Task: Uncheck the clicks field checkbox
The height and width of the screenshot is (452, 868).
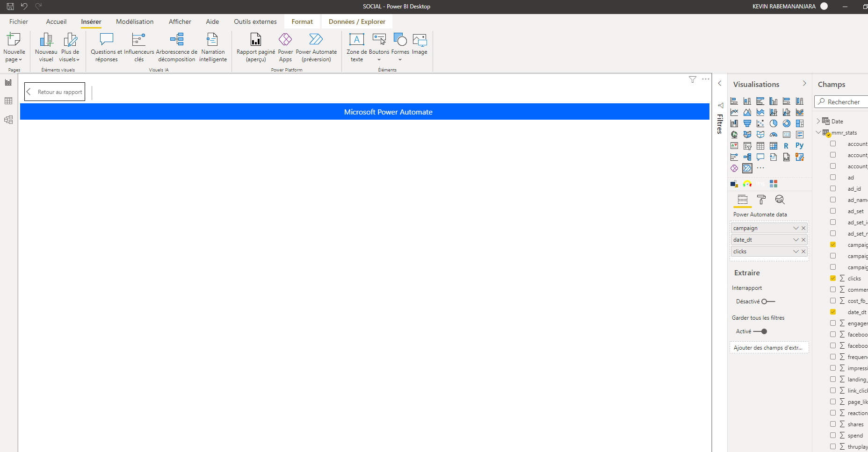Action: pos(833,278)
